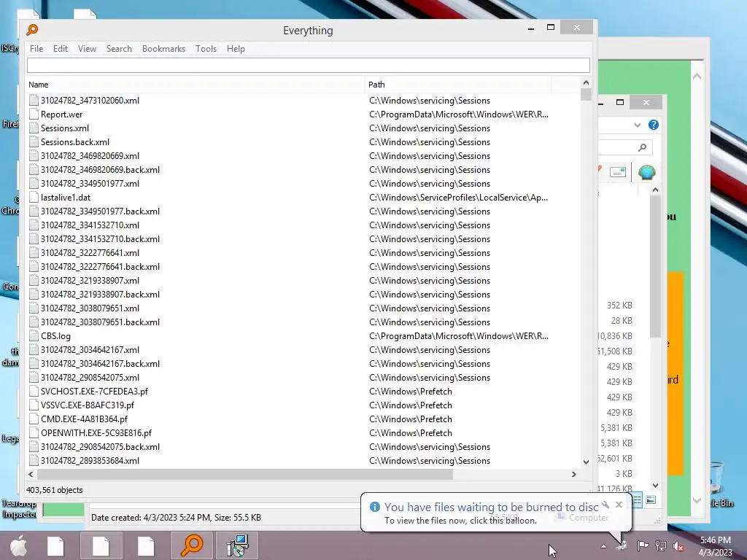Click the horizontal scrollbar left arrow

point(31,474)
